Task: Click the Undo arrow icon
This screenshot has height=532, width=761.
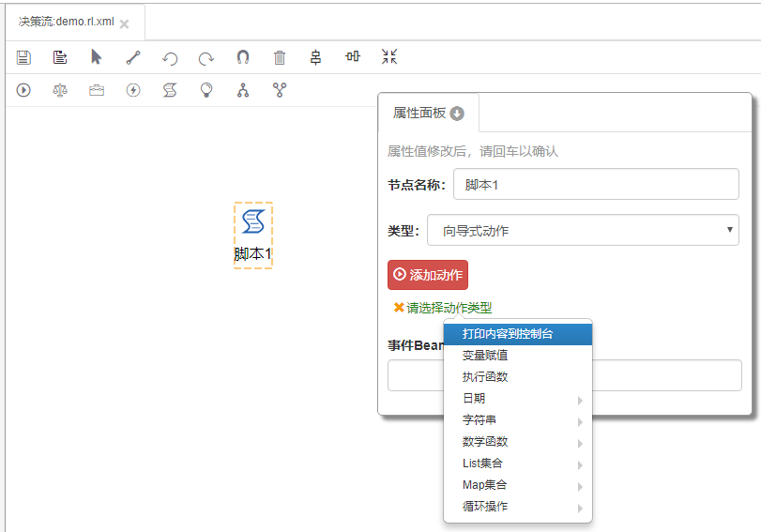Action: [170, 58]
